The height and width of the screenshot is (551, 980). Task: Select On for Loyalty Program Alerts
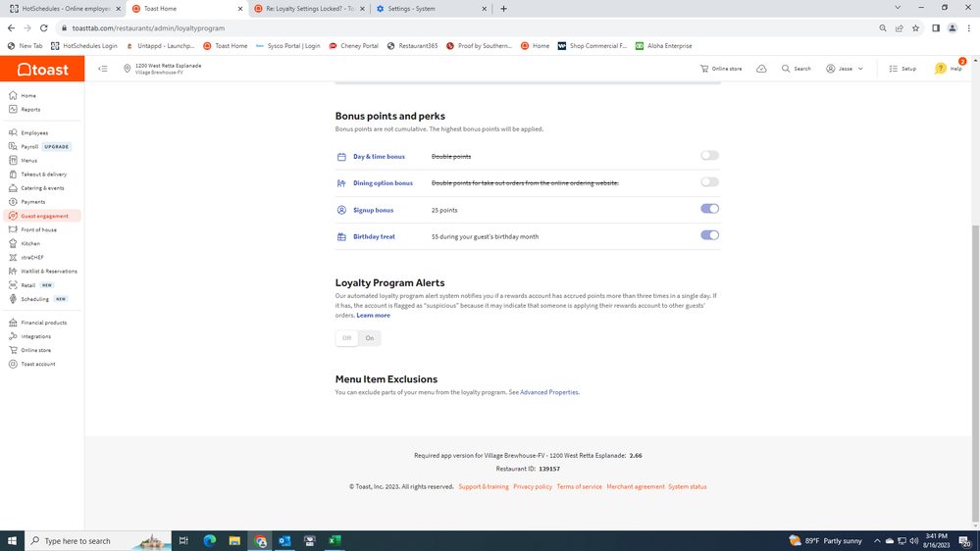[370, 338]
